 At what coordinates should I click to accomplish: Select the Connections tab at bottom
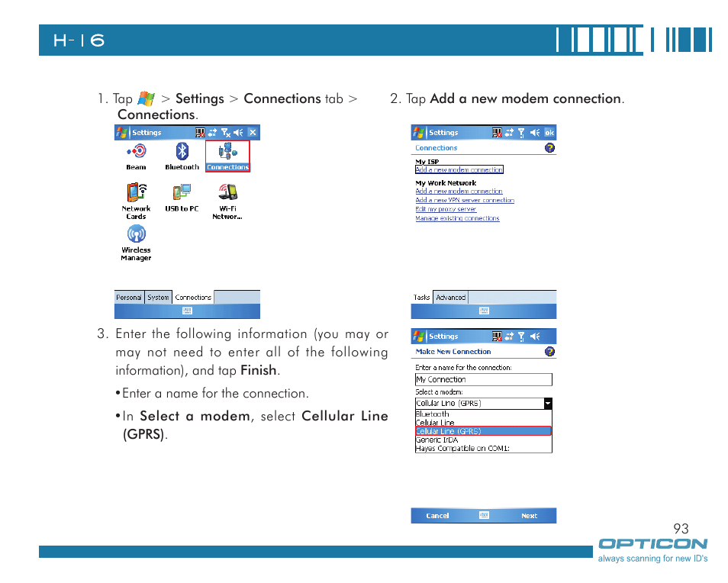[193, 297]
